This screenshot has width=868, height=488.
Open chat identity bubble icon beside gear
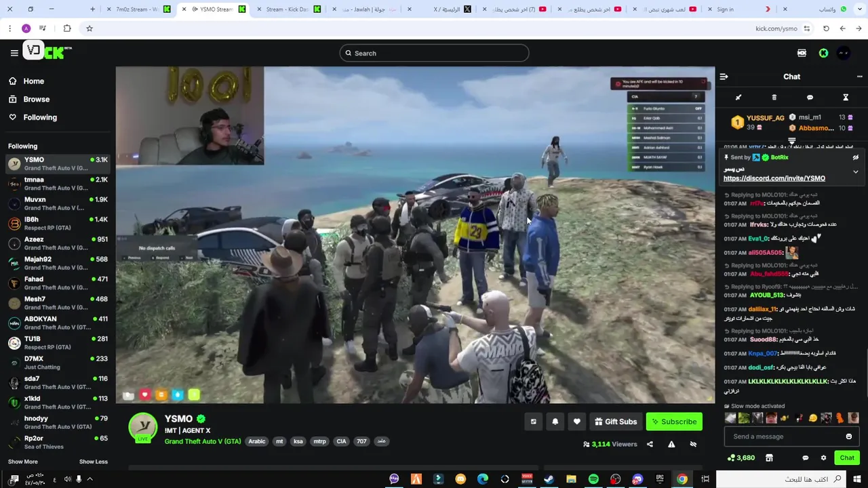(x=806, y=458)
